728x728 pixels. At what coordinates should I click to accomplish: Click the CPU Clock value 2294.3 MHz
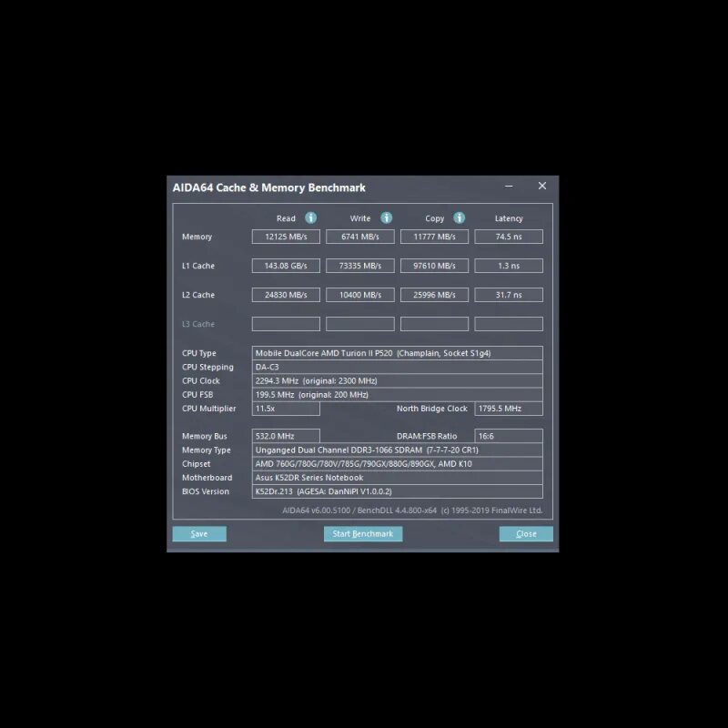pos(398,380)
